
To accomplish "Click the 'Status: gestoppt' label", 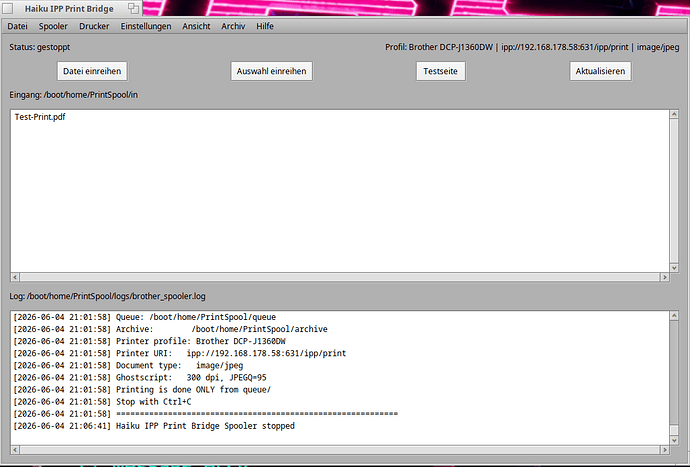I will pyautogui.click(x=40, y=47).
